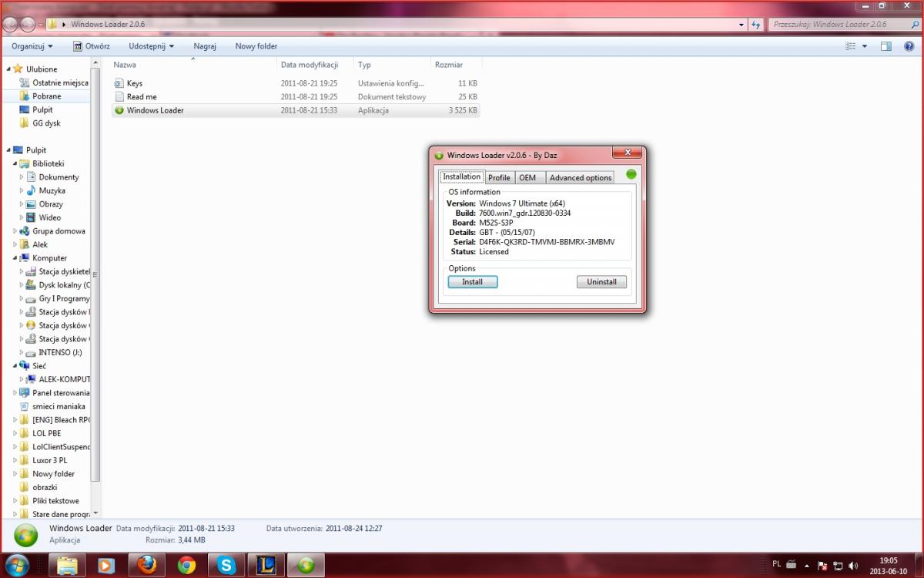924x578 pixels.
Task: Sort files by Rozmiar column header
Action: click(457, 66)
